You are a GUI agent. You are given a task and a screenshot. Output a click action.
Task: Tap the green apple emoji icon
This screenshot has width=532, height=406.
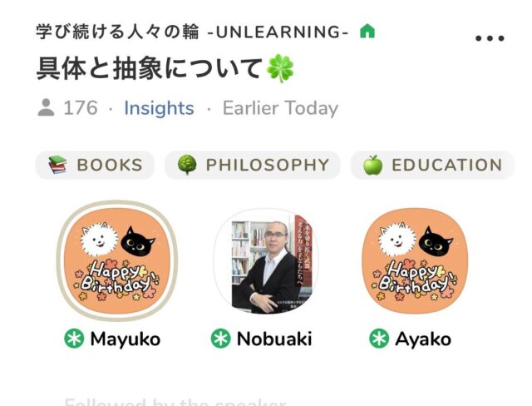373,165
